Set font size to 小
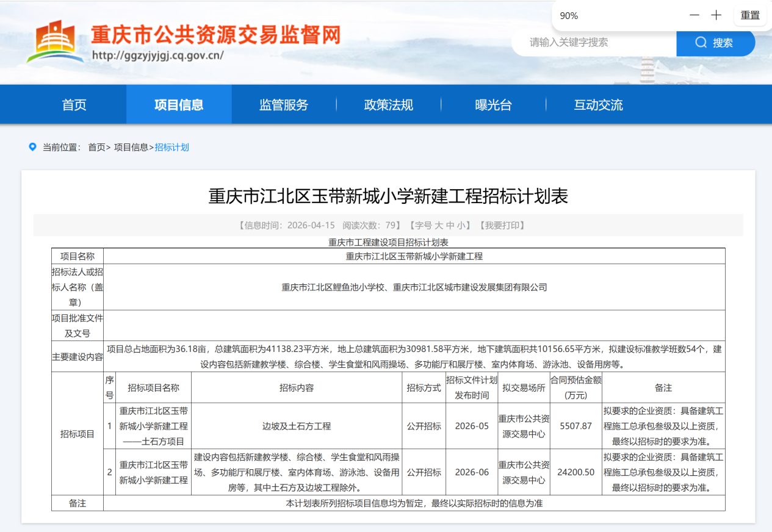The image size is (772, 532). coord(461,225)
